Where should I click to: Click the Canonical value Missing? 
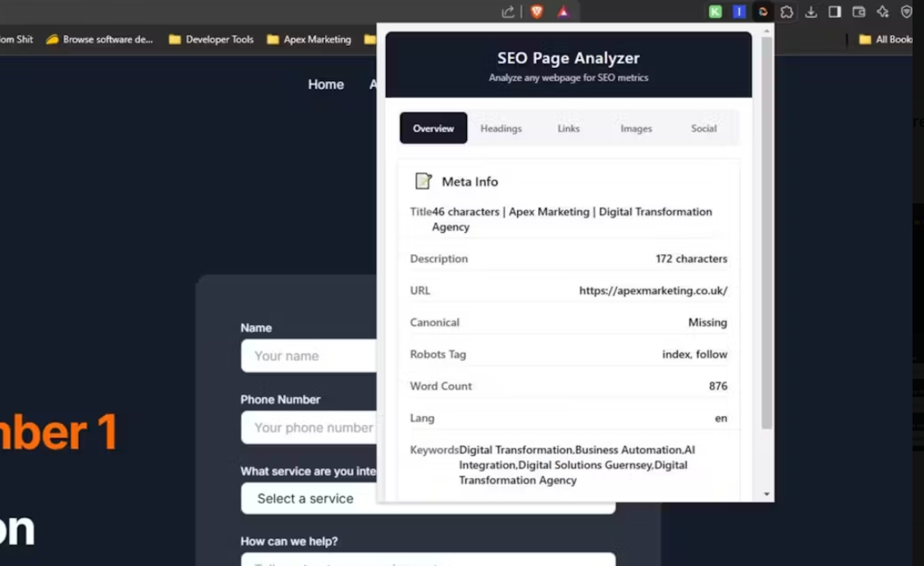707,322
